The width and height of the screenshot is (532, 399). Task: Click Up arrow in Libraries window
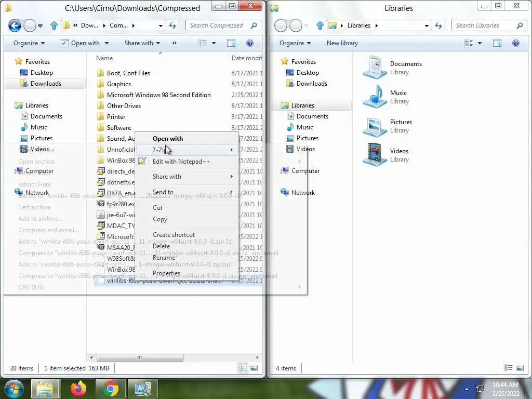[320, 25]
